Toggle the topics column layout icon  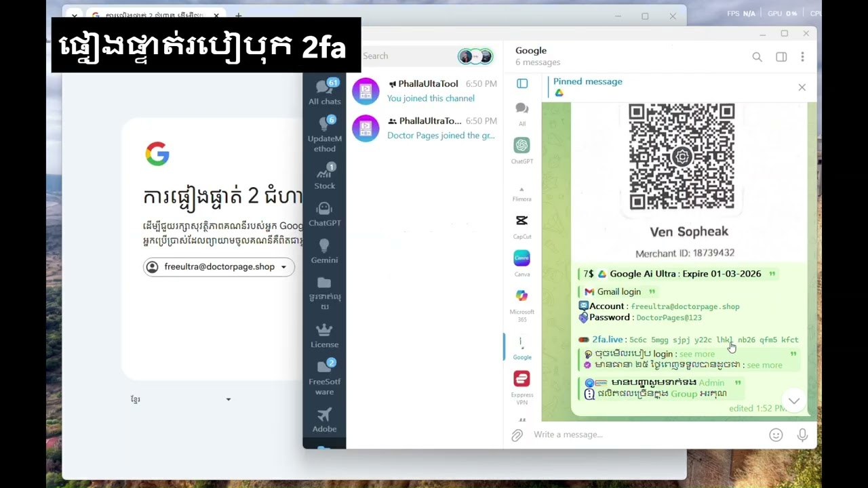pos(522,83)
